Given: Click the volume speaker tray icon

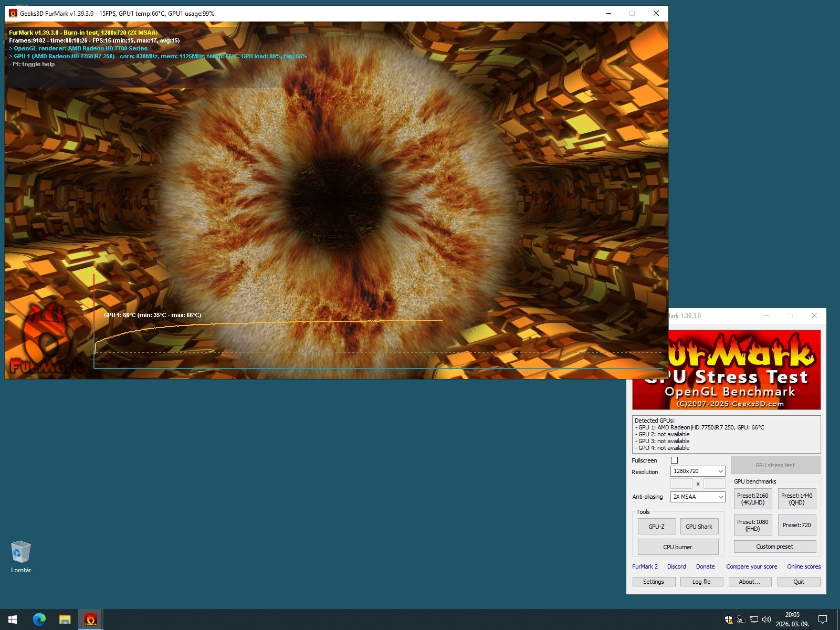Looking at the screenshot, I should (766, 619).
